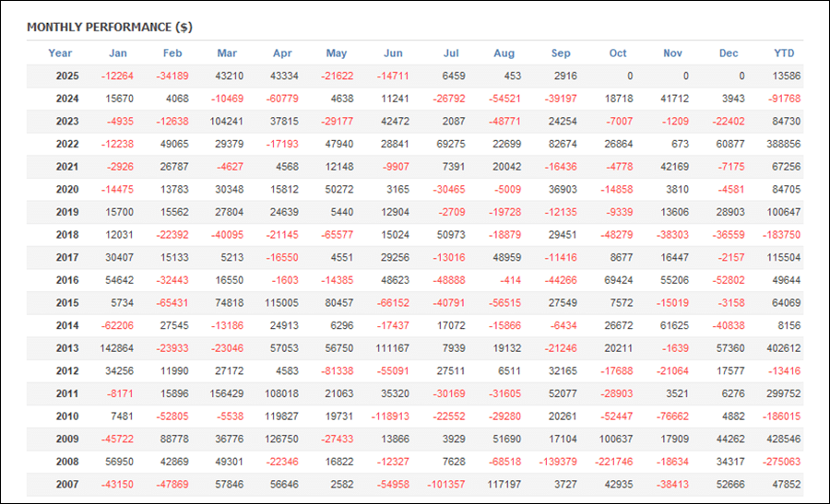Select the Sep column header
This screenshot has height=504, width=830.
(x=561, y=53)
